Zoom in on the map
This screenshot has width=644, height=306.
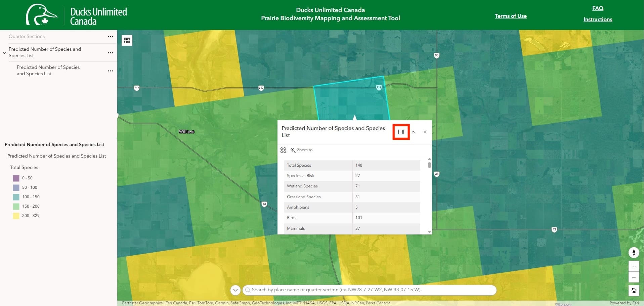point(634,266)
